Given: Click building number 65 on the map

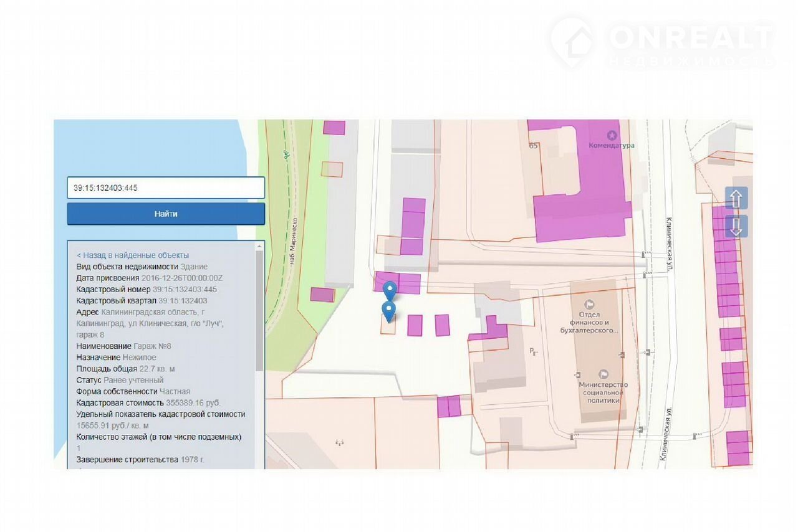Looking at the screenshot, I should 533,146.
